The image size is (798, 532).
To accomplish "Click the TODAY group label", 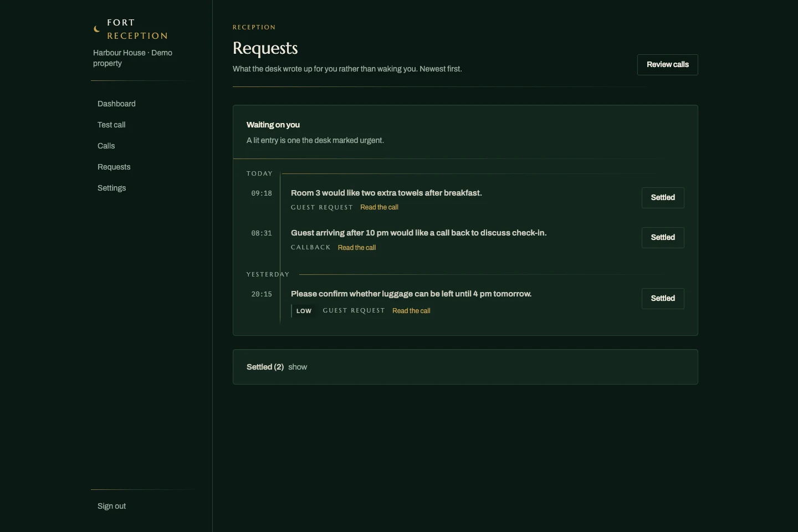I will (259, 173).
